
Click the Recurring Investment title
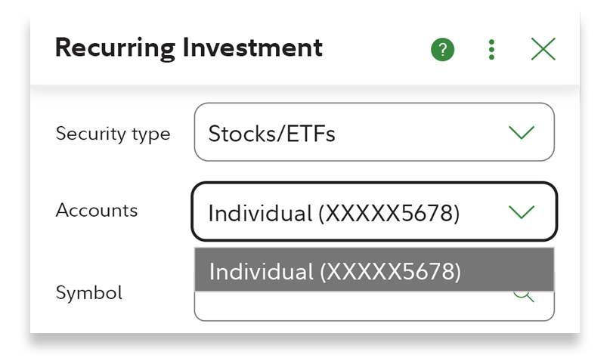(x=188, y=48)
